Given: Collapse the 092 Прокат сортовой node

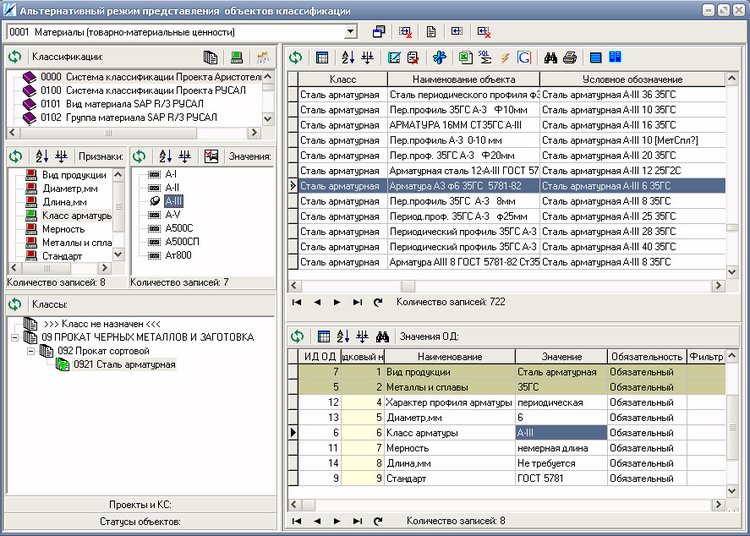Looking at the screenshot, I should [x=33, y=351].
